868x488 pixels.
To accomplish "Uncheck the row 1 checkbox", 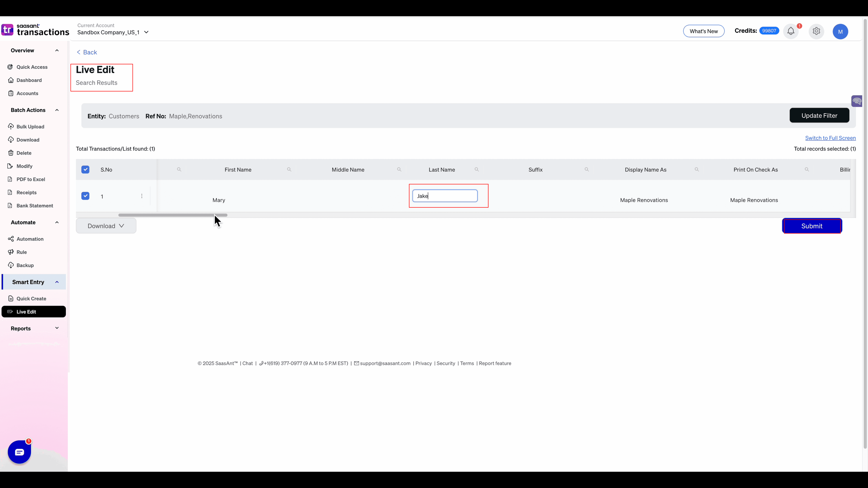I will pos(85,196).
